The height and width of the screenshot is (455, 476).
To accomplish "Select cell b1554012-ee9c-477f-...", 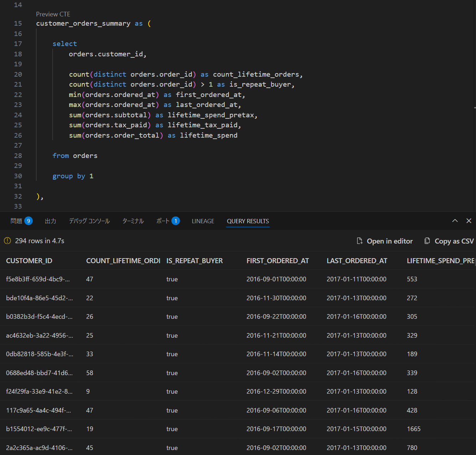I will point(39,429).
